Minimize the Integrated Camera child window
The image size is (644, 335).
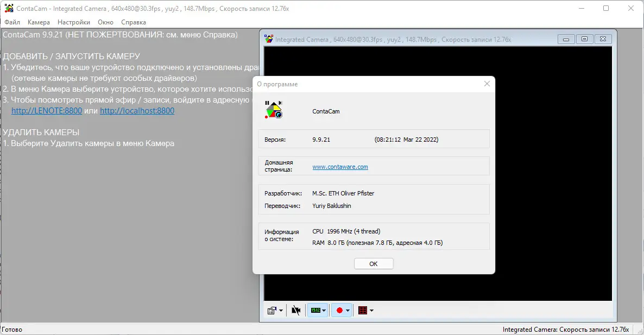(x=566, y=39)
